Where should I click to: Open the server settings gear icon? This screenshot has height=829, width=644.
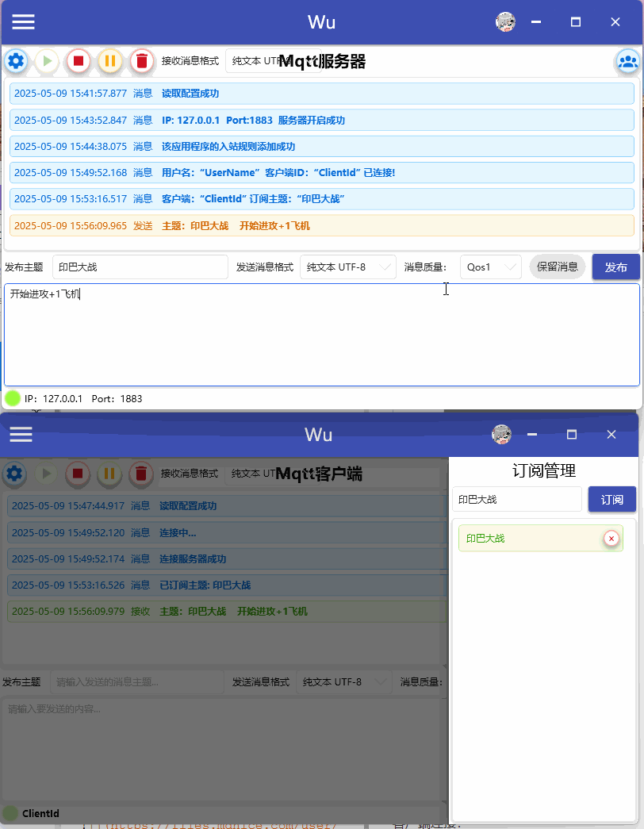coord(16,61)
